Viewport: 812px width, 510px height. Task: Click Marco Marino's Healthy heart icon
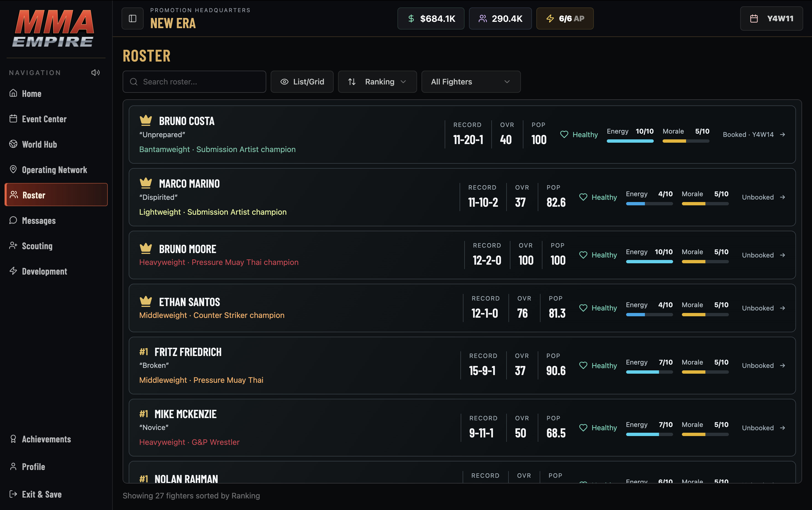[x=583, y=197]
